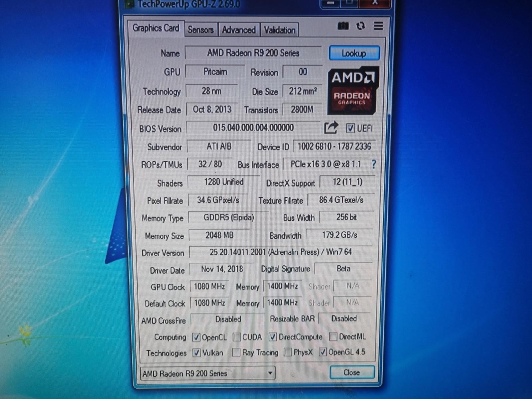The image size is (532, 399).
Task: Open the Validation tab
Action: (280, 30)
